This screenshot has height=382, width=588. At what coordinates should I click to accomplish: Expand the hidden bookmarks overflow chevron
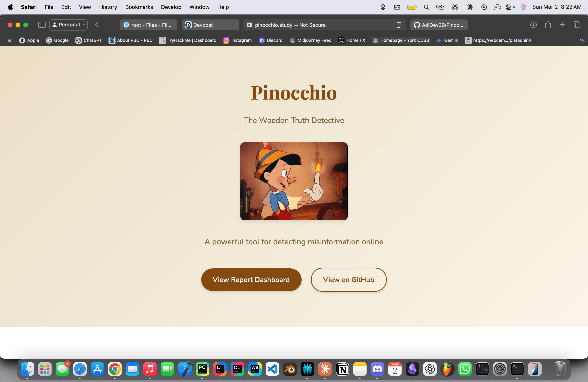tap(582, 41)
